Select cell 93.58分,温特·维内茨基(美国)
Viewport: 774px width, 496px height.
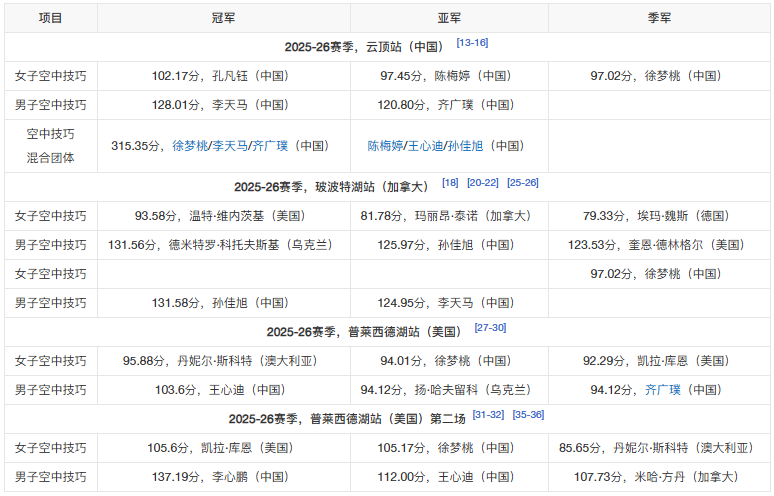tap(224, 216)
